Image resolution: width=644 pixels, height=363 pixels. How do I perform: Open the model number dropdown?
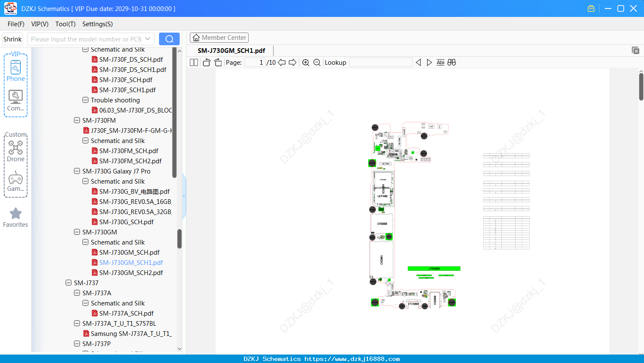[148, 39]
